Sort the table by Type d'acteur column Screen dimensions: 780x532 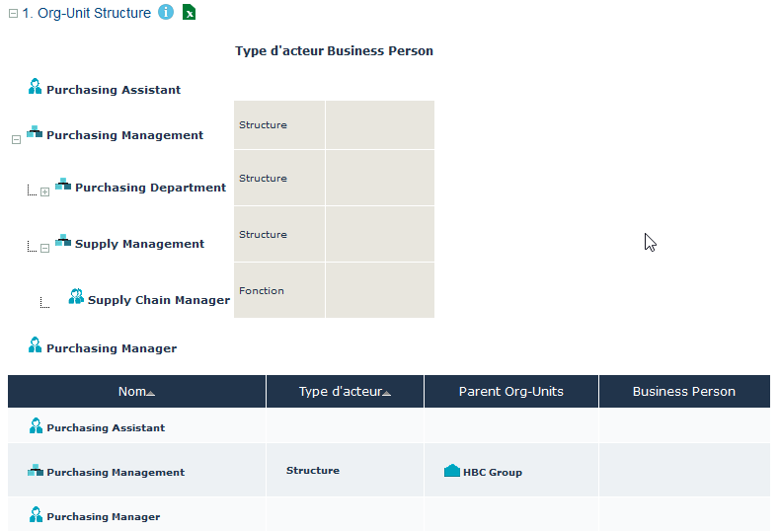point(345,392)
